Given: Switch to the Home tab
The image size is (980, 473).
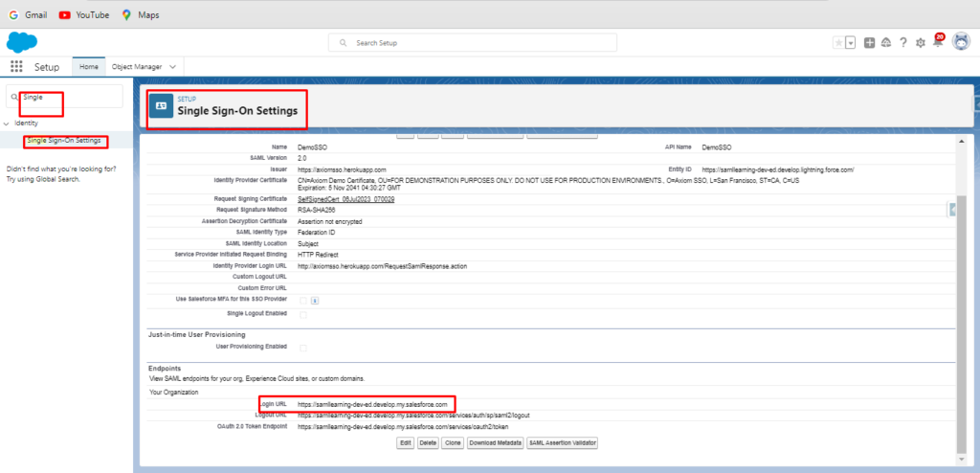Looking at the screenshot, I should click(x=88, y=66).
